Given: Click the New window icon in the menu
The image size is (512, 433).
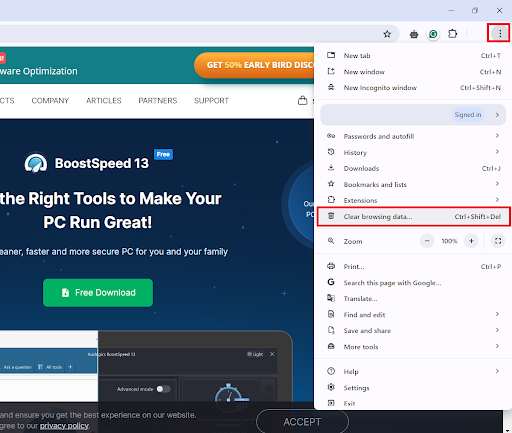Looking at the screenshot, I should 331,71.
